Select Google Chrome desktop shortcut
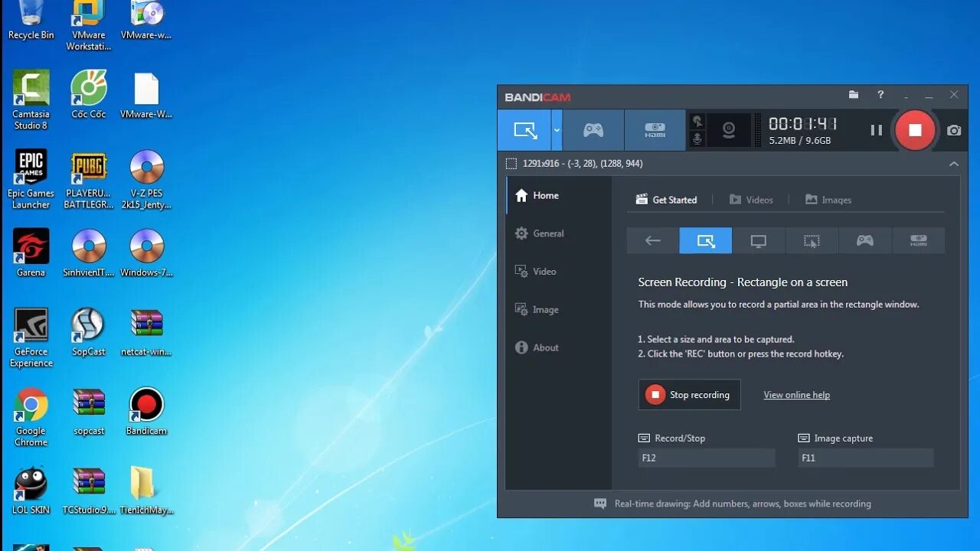 pyautogui.click(x=31, y=417)
